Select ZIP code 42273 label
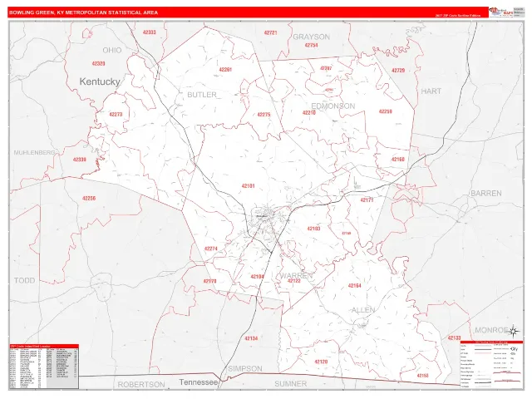This screenshot has height=399, width=532. pos(116,115)
